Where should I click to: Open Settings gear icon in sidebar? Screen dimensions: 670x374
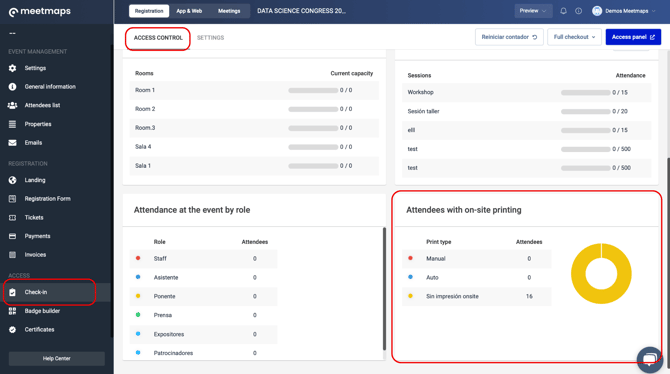[12, 68]
